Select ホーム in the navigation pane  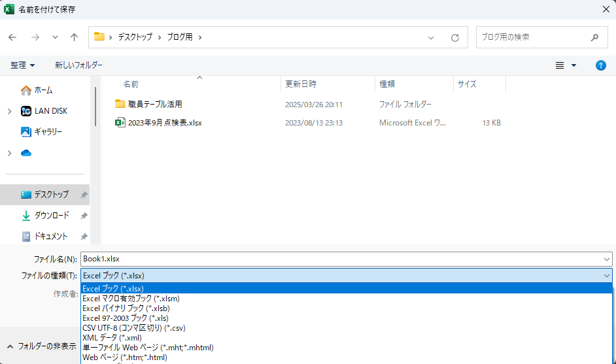tap(44, 90)
